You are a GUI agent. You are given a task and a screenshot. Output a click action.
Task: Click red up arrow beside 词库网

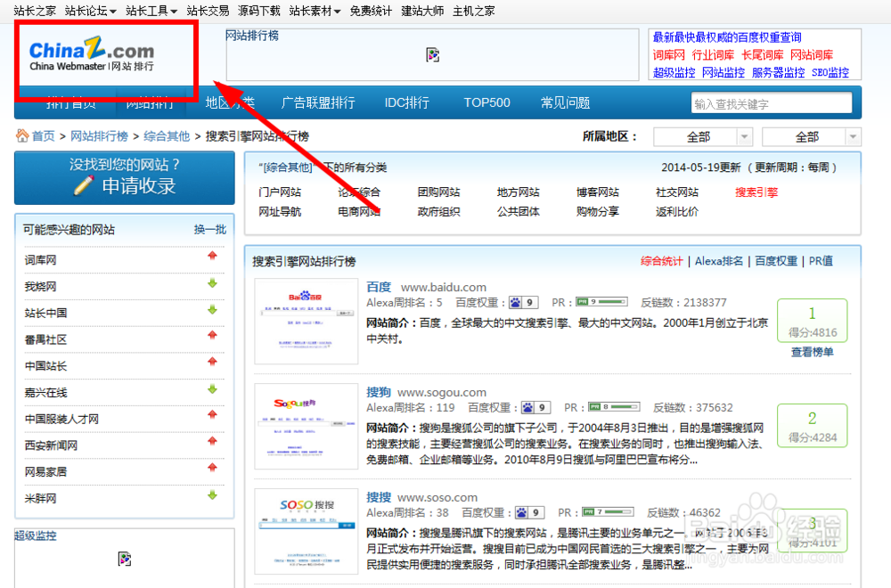(213, 256)
